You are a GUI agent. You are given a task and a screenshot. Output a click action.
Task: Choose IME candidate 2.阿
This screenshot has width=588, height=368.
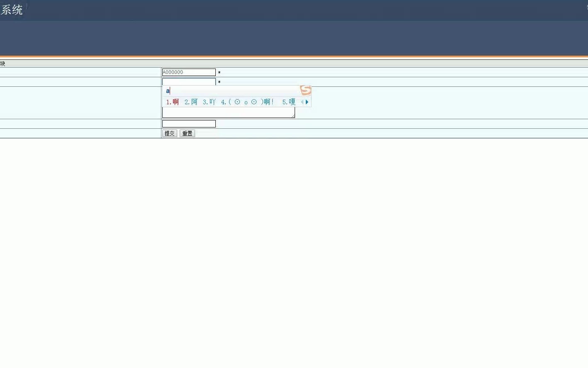pos(191,102)
